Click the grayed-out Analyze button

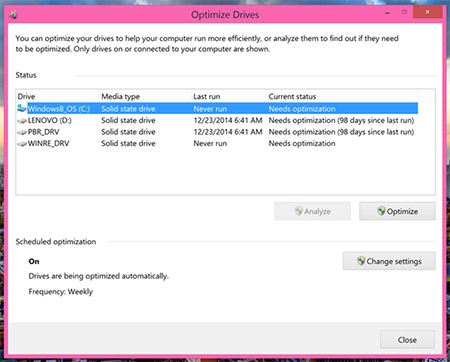tap(312, 211)
